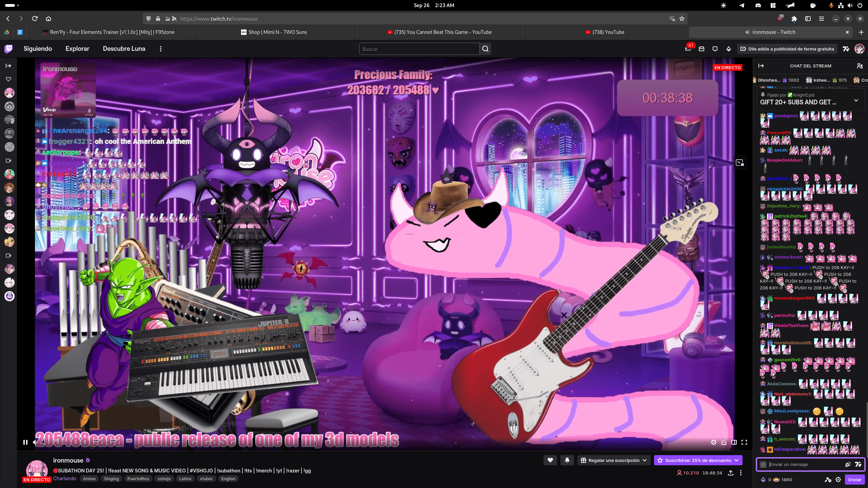Open Twitch home via logo icon
This screenshot has height=488, width=868.
tap(9, 49)
